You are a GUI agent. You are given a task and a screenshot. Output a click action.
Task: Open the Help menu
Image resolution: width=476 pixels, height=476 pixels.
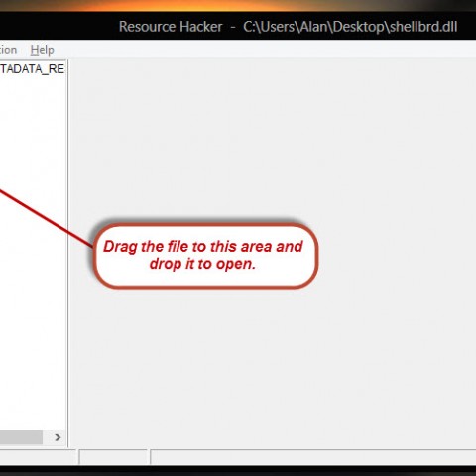[42, 50]
